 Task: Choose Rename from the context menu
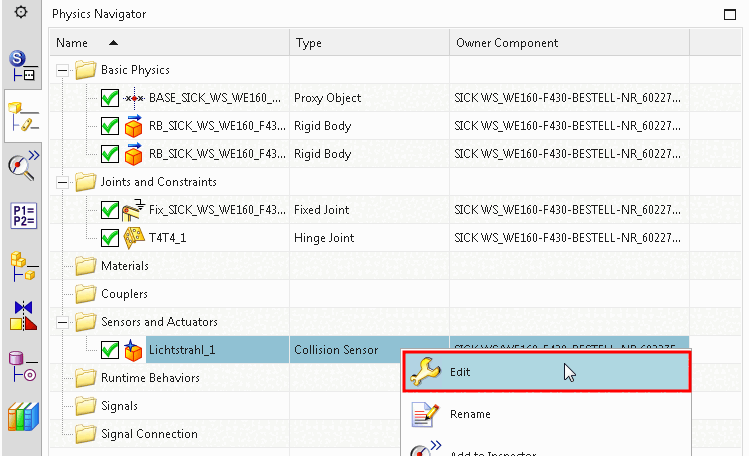(x=469, y=414)
